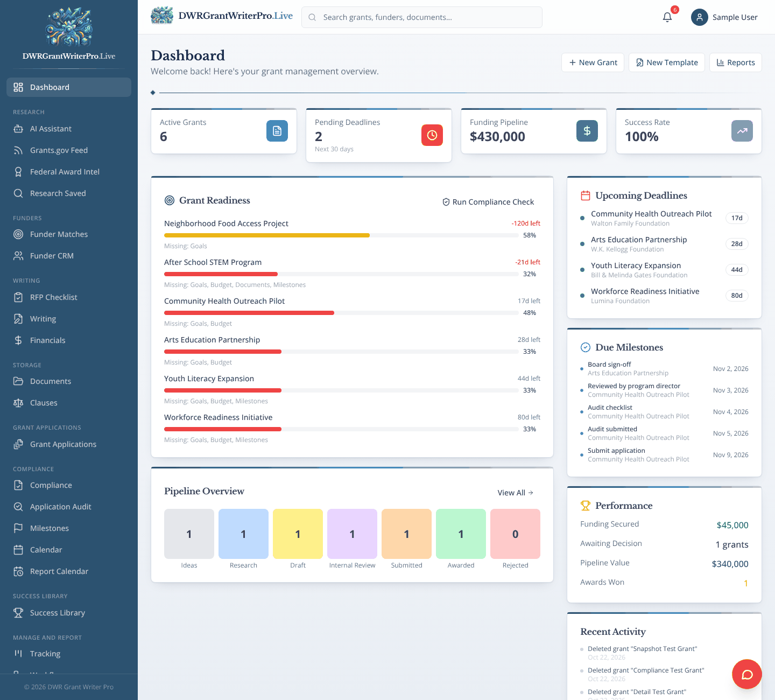Click the After School STEM Program progress bar

341,274
